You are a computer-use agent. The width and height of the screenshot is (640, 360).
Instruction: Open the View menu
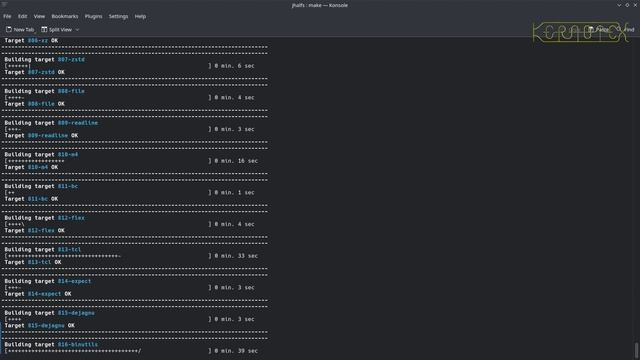coord(39,16)
